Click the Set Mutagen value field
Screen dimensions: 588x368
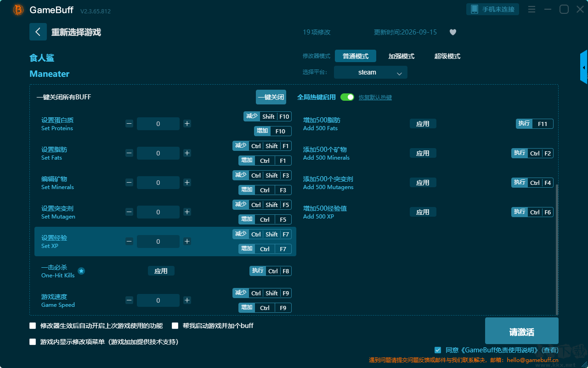pos(158,212)
